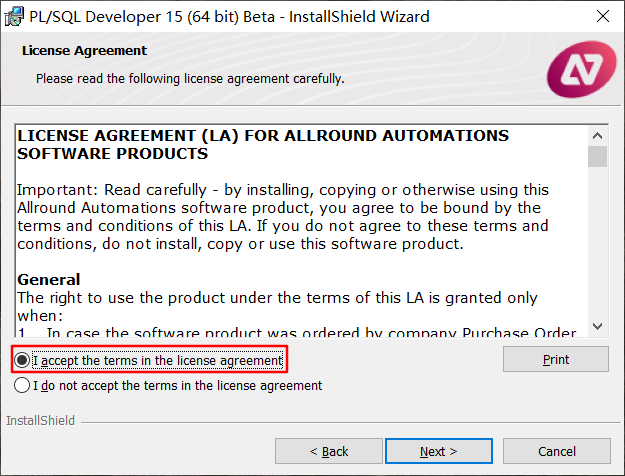Select 'I accept the terms' radio button
Screen dimensions: 625x476
click(22, 360)
